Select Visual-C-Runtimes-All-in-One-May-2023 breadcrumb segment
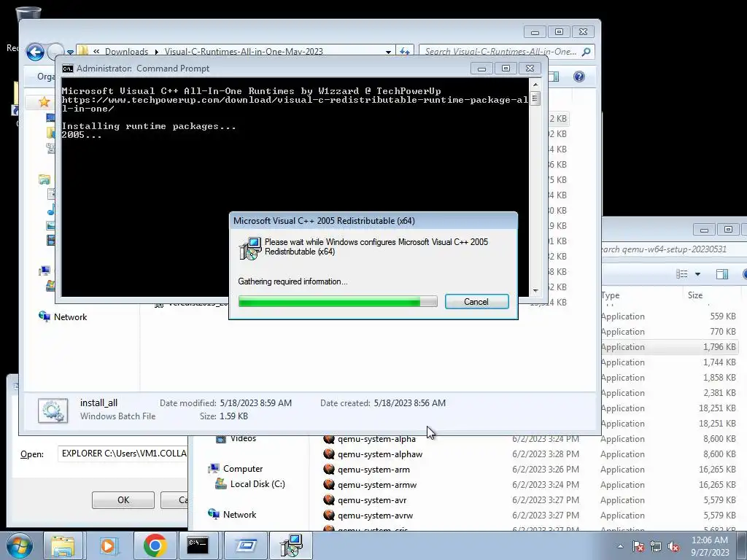 244,52
